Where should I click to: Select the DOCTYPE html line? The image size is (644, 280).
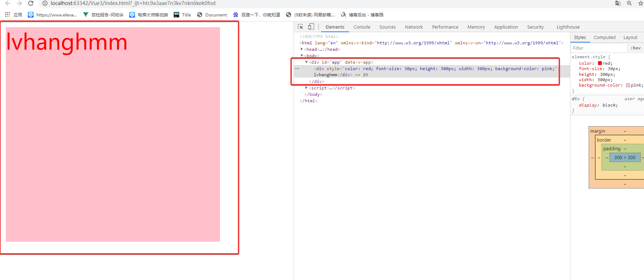pos(319,36)
